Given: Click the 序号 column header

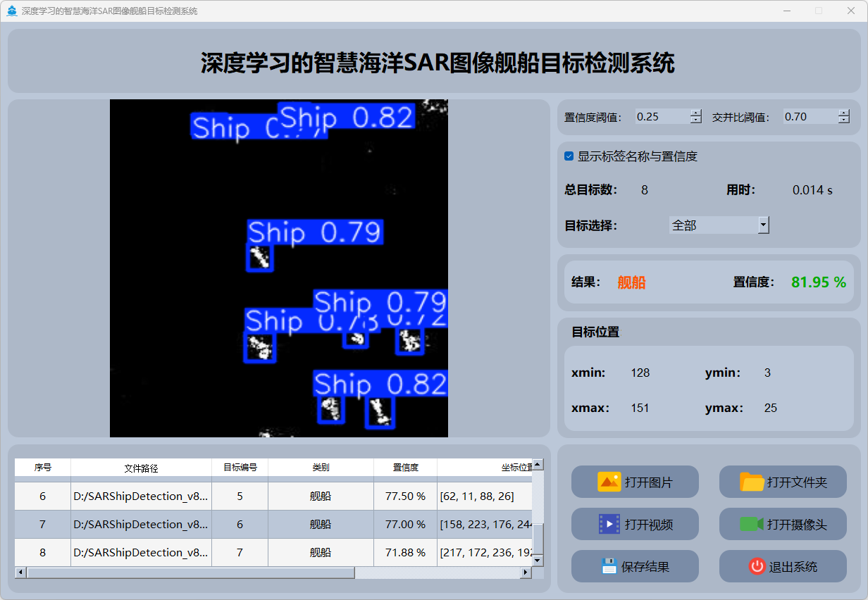Looking at the screenshot, I should (43, 468).
